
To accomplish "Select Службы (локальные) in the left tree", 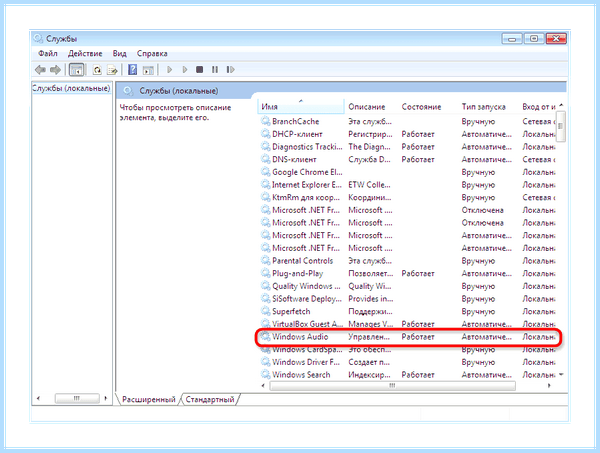I will (x=71, y=88).
